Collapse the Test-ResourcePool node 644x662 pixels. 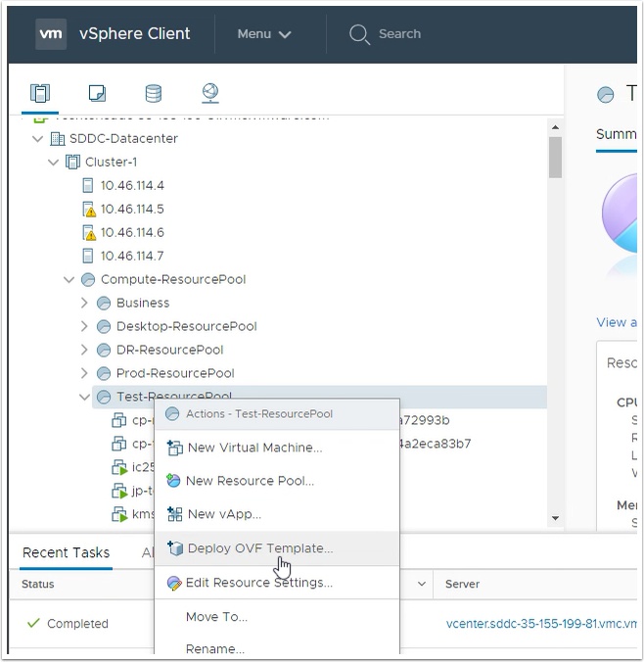pos(84,397)
